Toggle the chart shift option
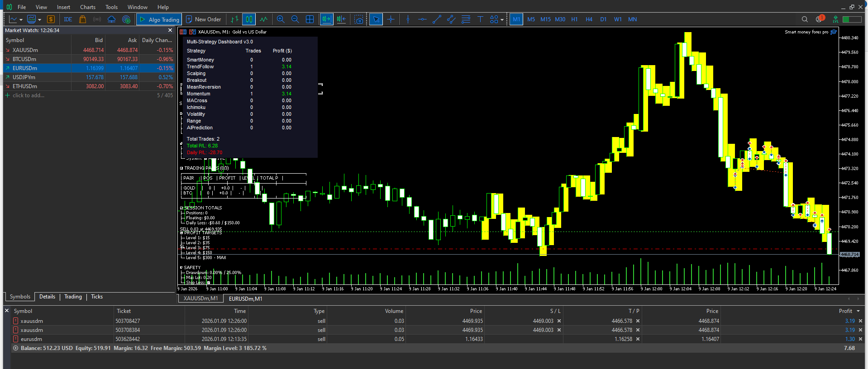 coord(341,19)
